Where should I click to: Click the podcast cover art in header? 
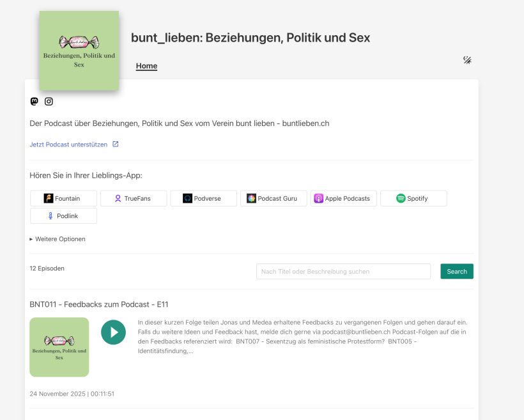[79, 51]
